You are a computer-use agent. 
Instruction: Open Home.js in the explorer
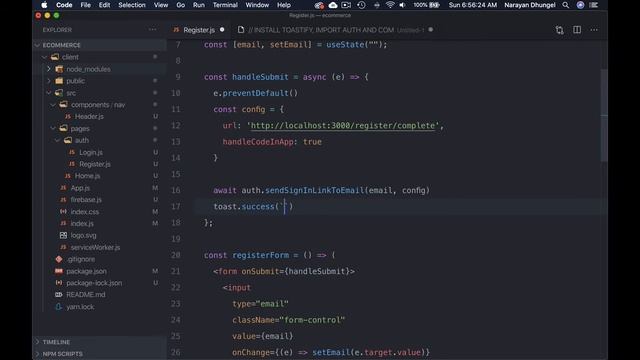pos(87,176)
